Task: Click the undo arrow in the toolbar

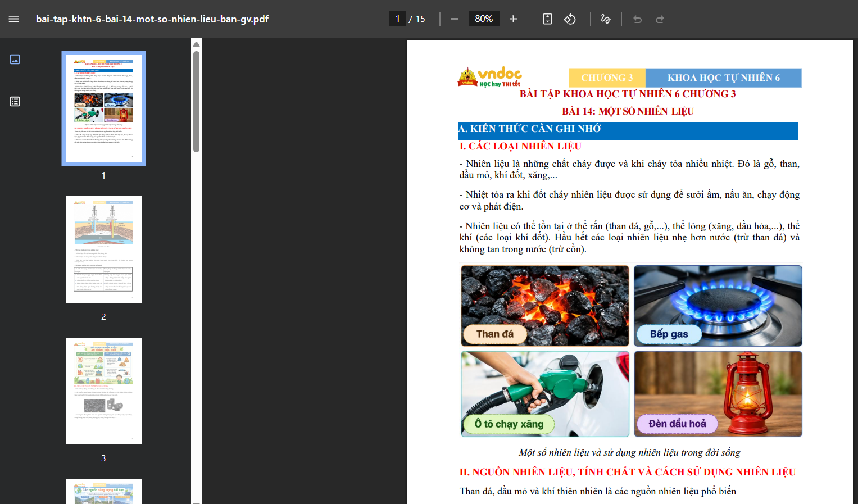Action: click(x=637, y=19)
